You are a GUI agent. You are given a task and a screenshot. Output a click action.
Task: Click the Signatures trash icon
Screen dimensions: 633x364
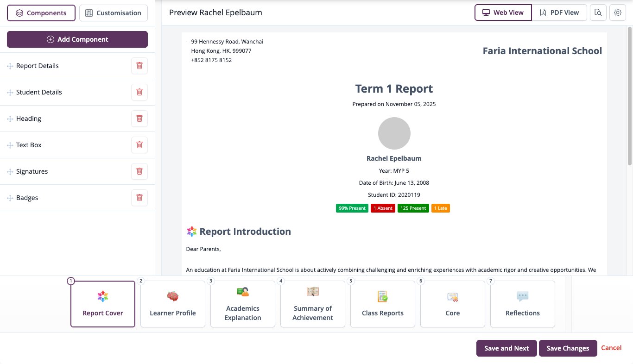[139, 171]
